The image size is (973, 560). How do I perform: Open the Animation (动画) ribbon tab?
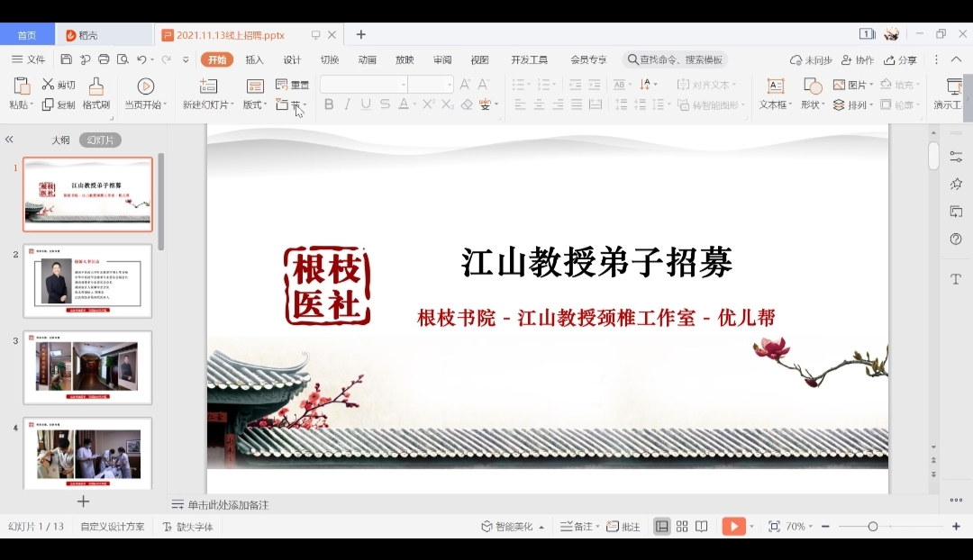[x=367, y=59]
